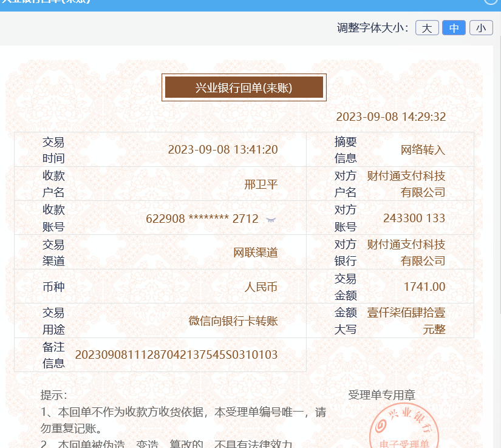The image size is (501, 448).
Task: Close the receipt dialog at top right
Action: coord(492,2)
